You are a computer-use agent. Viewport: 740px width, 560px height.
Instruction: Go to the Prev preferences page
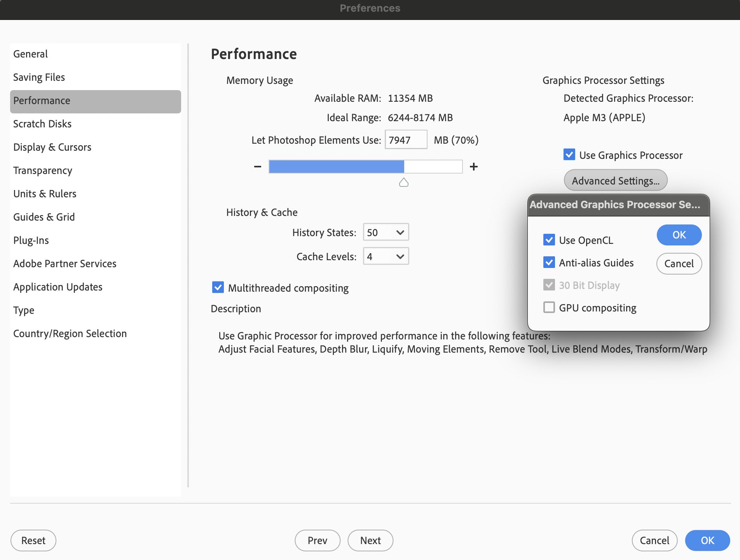[x=317, y=541]
